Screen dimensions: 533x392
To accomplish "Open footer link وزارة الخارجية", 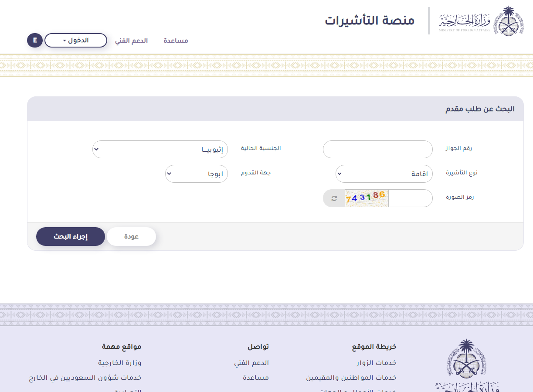I will [119, 363].
